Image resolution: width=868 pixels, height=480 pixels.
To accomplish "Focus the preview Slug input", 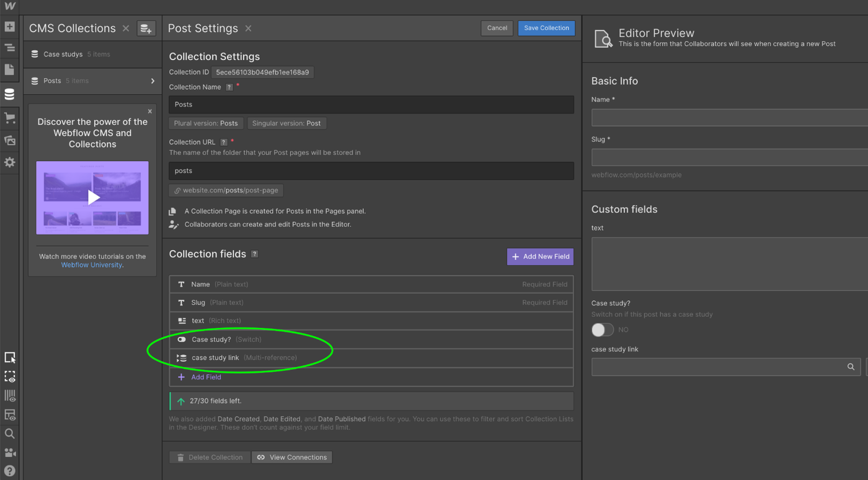I will pos(730,158).
